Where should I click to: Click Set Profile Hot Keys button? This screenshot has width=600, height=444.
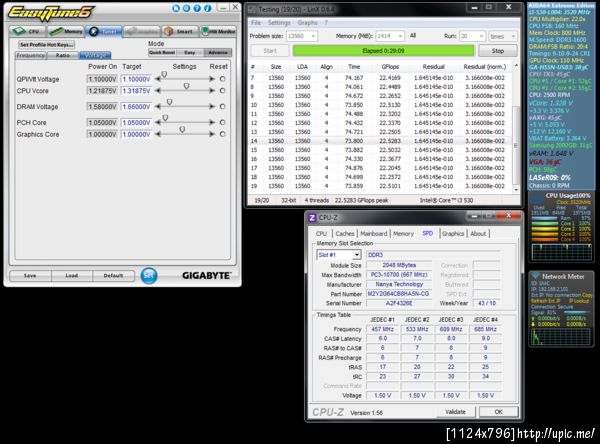click(x=46, y=45)
